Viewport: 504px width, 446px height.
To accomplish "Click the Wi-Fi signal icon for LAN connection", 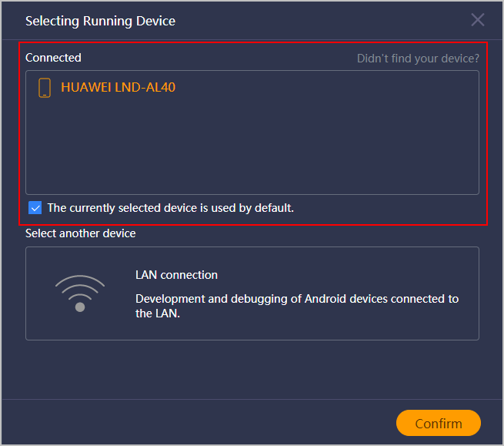I will pyautogui.click(x=80, y=293).
